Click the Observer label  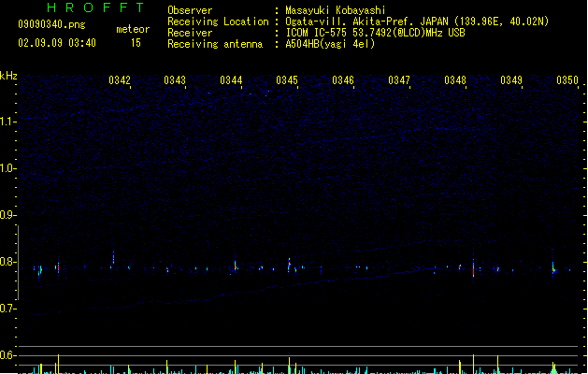click(x=190, y=10)
